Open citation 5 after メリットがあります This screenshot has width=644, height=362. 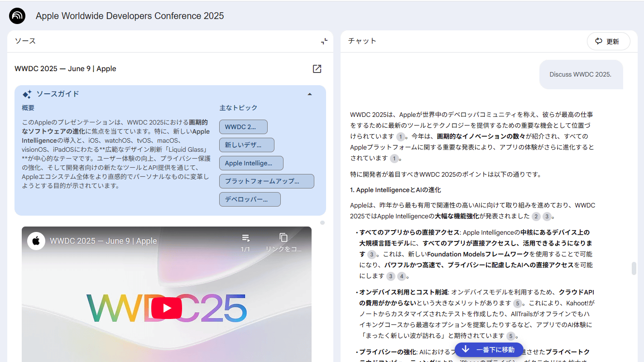[x=518, y=303]
